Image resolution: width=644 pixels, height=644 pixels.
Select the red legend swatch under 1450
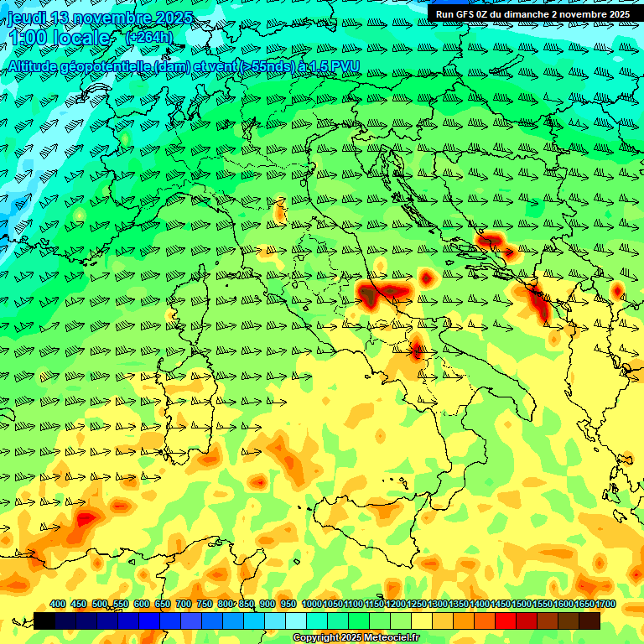click(x=506, y=621)
